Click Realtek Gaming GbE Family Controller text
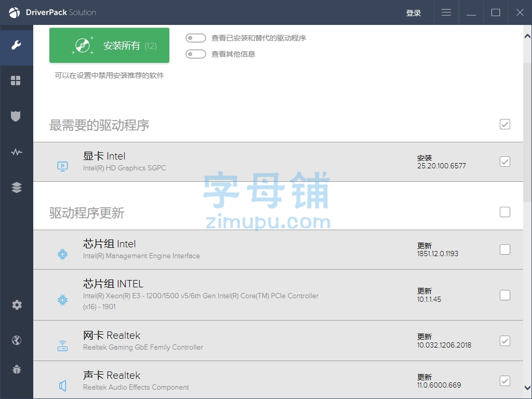532x399 pixels. coord(143,348)
